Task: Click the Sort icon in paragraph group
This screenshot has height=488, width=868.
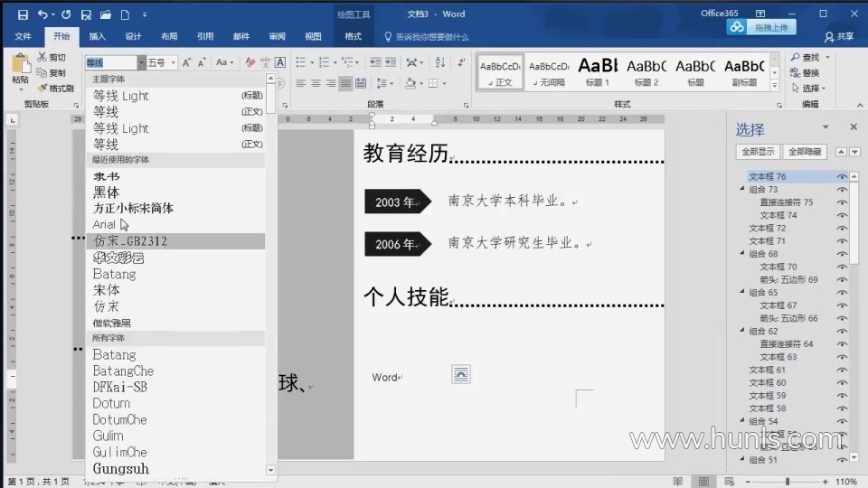Action: coord(440,62)
